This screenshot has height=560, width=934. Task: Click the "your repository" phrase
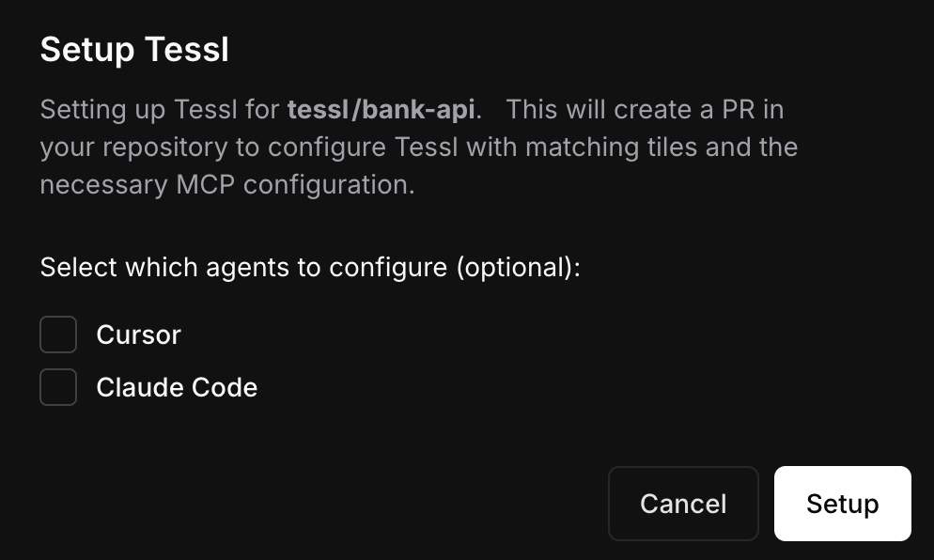click(x=133, y=148)
